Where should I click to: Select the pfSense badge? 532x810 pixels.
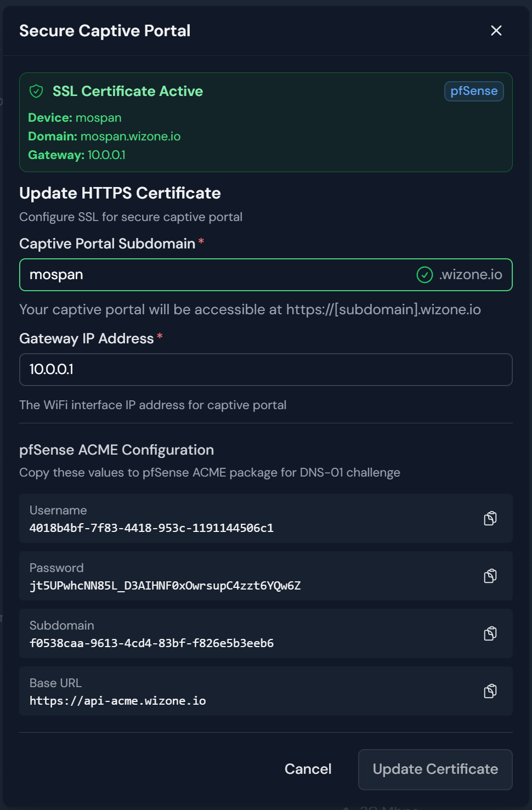tap(473, 91)
